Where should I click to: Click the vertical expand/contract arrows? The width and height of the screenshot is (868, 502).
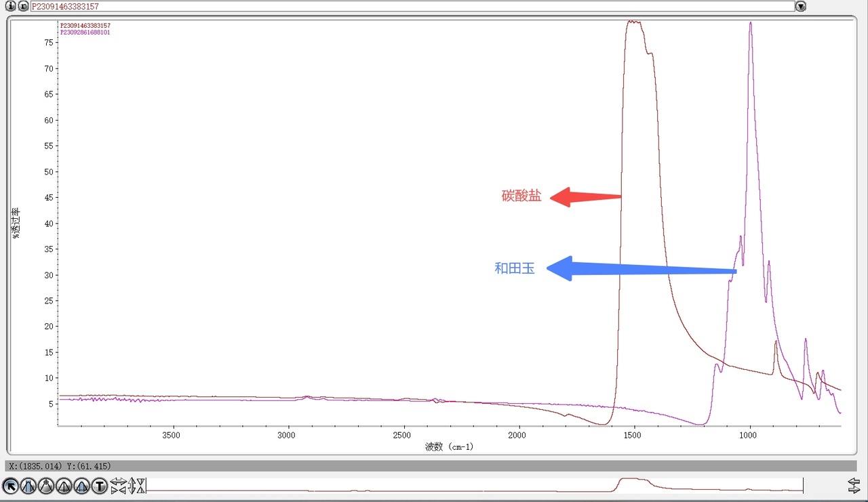[x=137, y=485]
